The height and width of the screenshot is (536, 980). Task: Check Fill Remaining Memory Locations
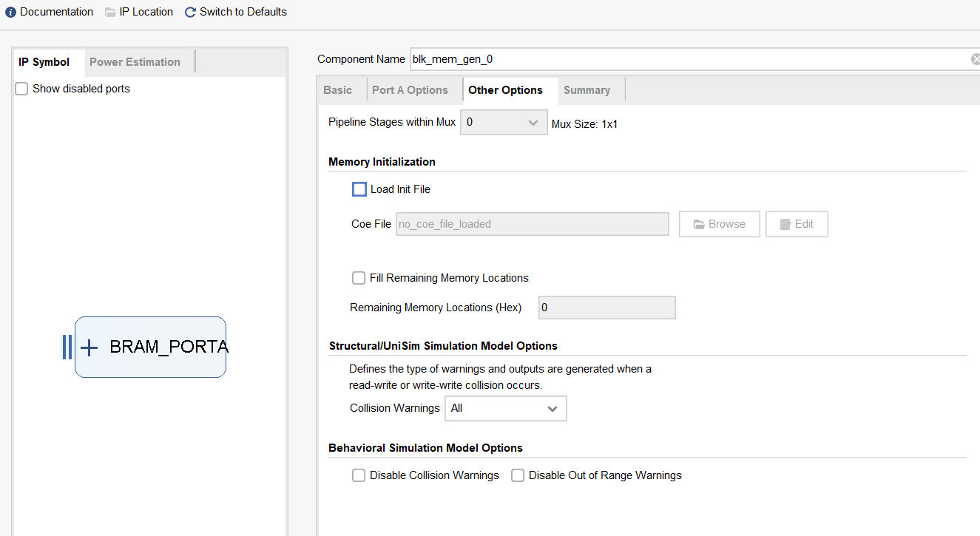[359, 278]
